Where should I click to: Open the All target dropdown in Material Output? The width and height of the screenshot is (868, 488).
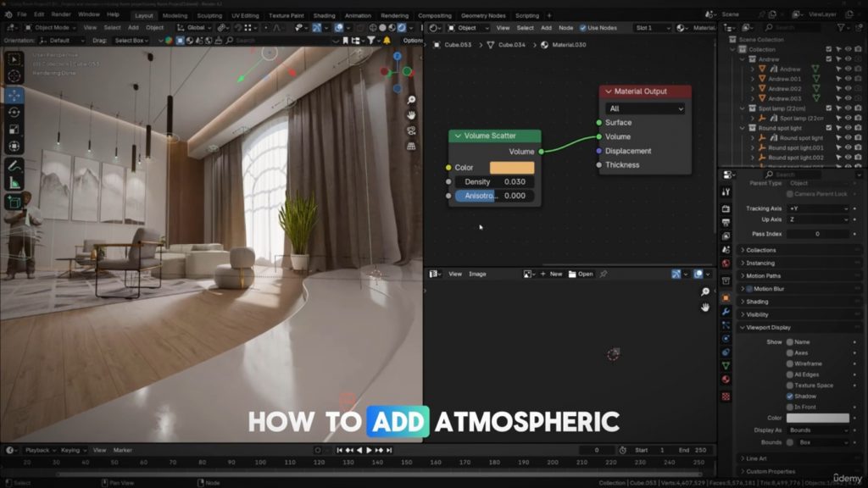click(x=645, y=108)
